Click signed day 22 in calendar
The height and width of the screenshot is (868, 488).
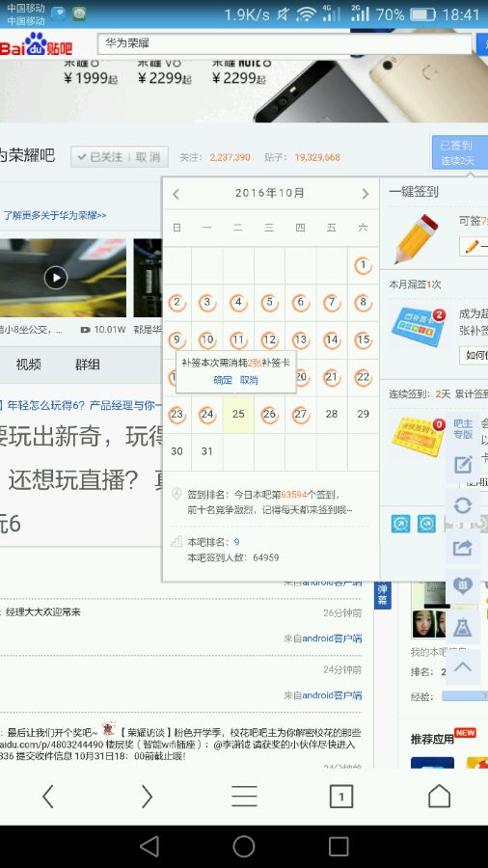363,377
